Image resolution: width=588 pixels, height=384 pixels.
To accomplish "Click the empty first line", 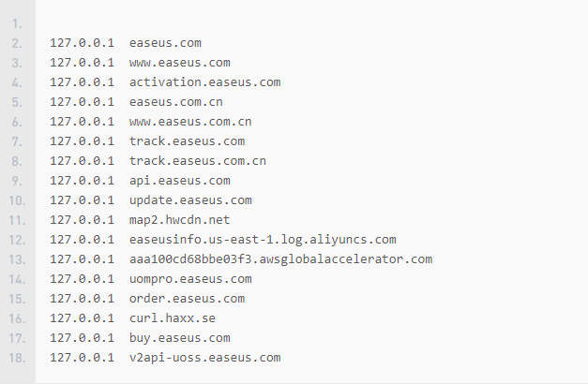I will pyautogui.click(x=281, y=22).
